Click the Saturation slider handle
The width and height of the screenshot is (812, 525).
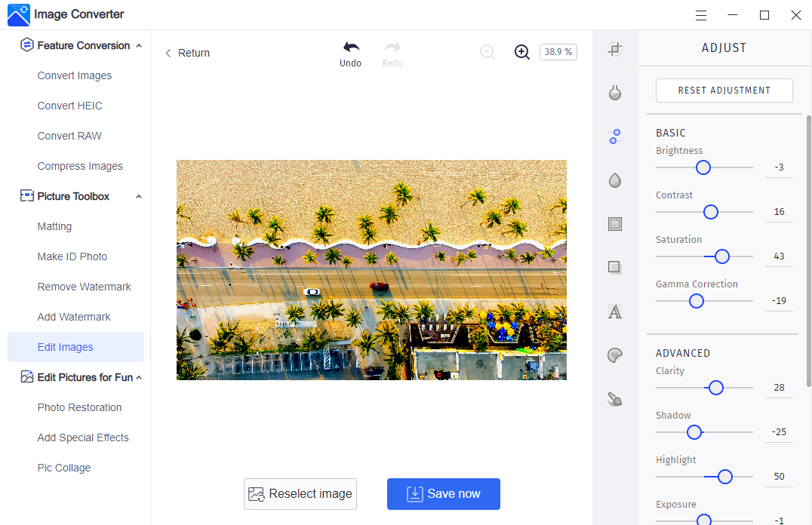[x=722, y=256]
